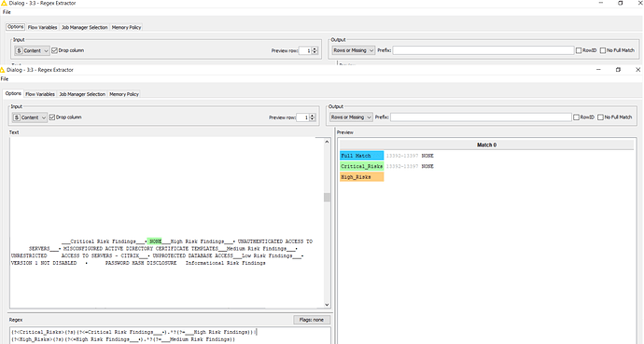Toggle Drop column checkbox in front dialog
Screen dimensions: 644x344
point(52,117)
